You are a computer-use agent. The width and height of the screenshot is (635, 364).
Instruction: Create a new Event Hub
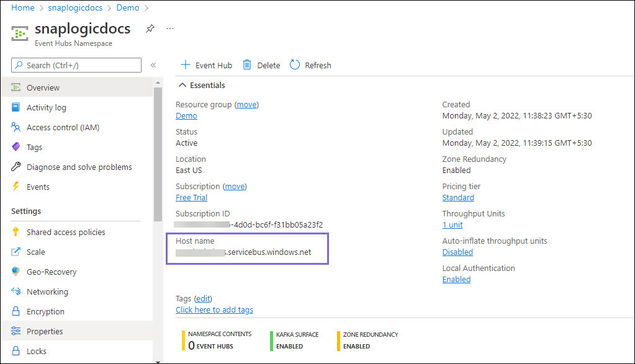205,64
